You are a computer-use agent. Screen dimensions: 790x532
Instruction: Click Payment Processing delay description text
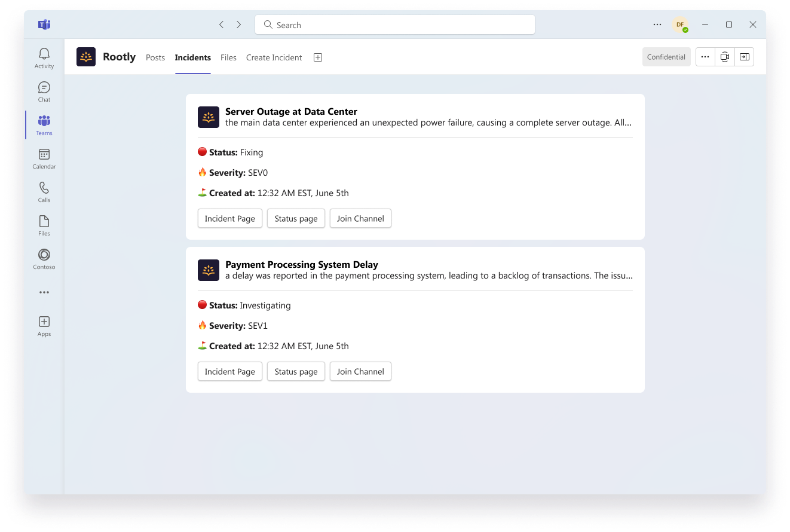(429, 276)
